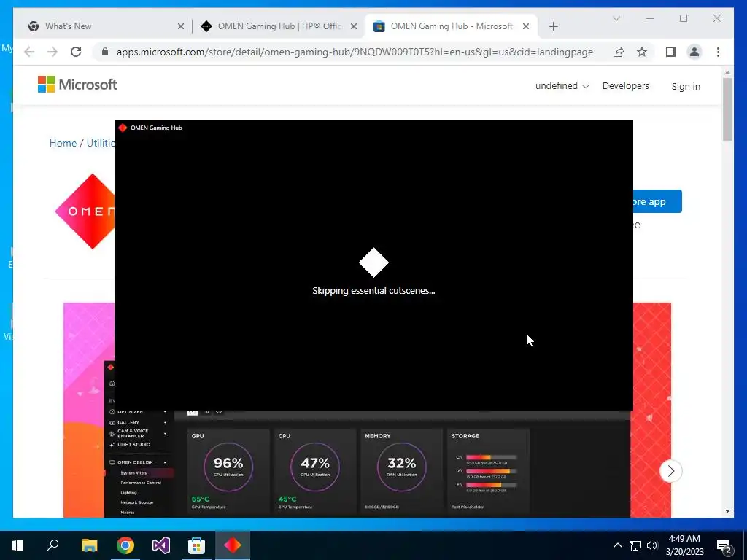This screenshot has width=747, height=560.
Task: Open network status tray icon
Action: click(635, 545)
